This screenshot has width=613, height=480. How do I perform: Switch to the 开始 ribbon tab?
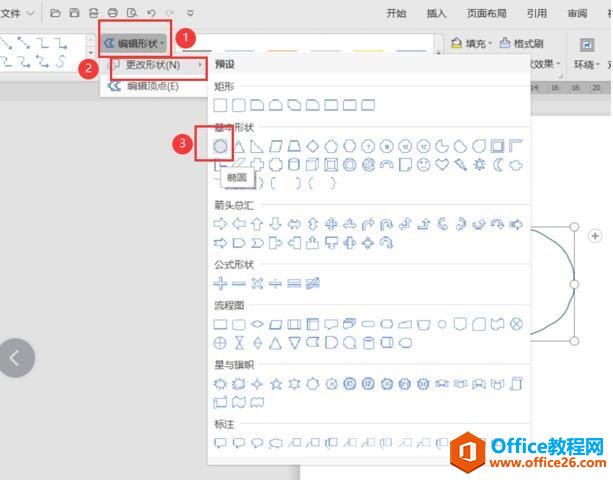pos(396,13)
